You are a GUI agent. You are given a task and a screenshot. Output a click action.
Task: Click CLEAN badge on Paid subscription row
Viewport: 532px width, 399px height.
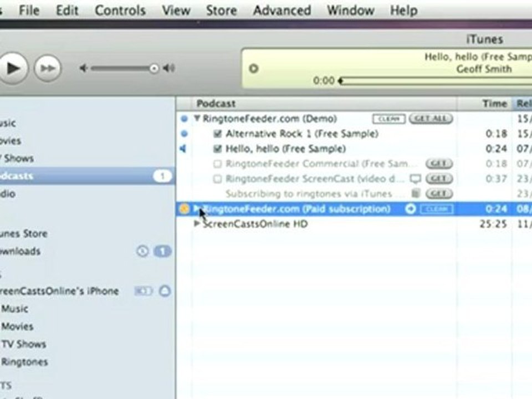tap(437, 209)
